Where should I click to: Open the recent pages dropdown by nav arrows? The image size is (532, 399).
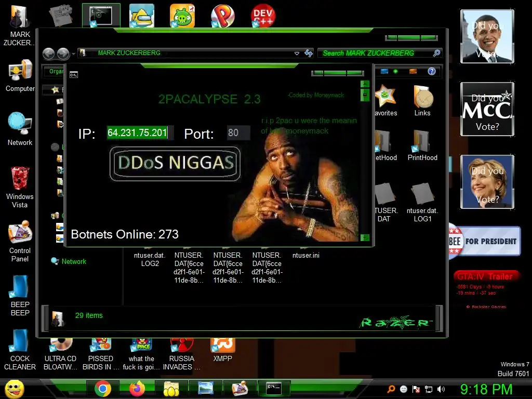click(x=73, y=54)
